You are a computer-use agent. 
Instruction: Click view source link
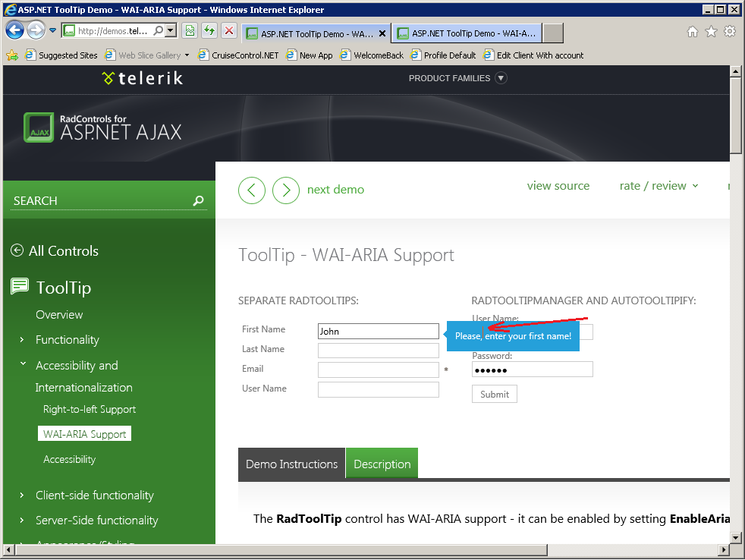click(x=558, y=186)
